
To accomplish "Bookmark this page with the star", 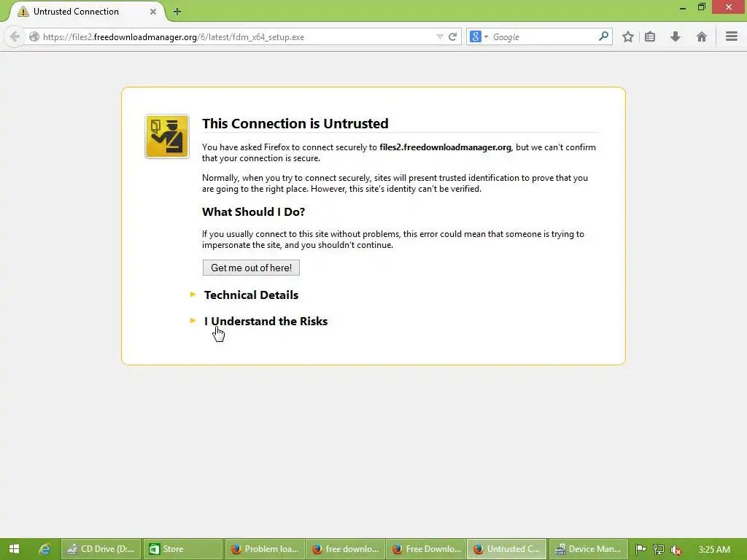I will point(628,36).
